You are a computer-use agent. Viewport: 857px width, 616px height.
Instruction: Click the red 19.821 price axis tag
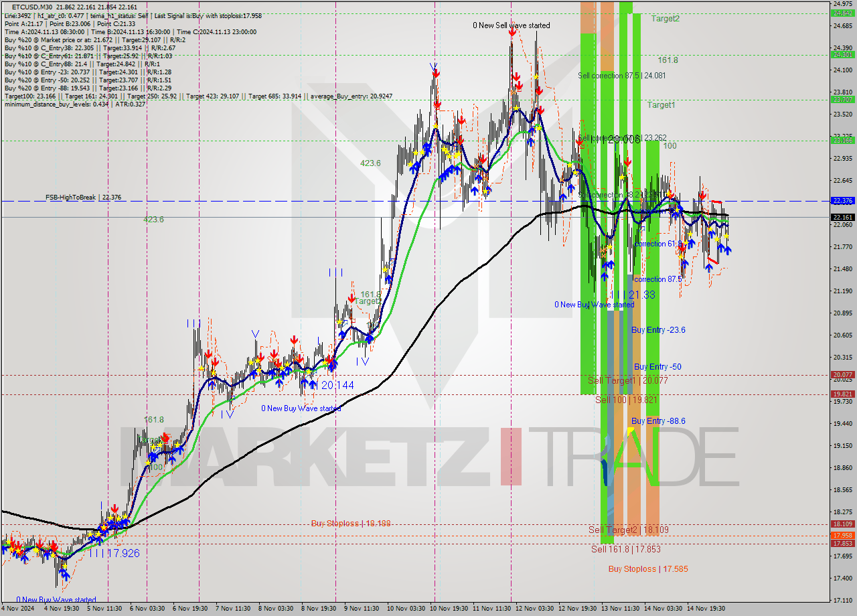[x=842, y=394]
